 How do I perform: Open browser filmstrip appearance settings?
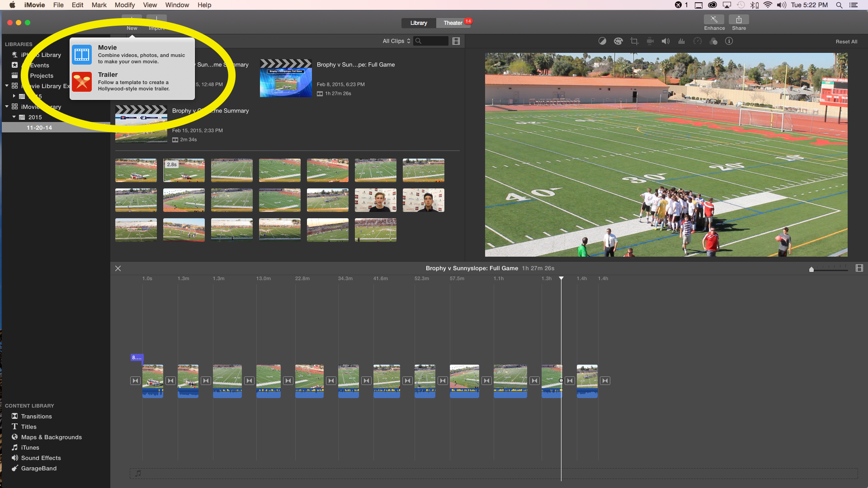click(456, 41)
